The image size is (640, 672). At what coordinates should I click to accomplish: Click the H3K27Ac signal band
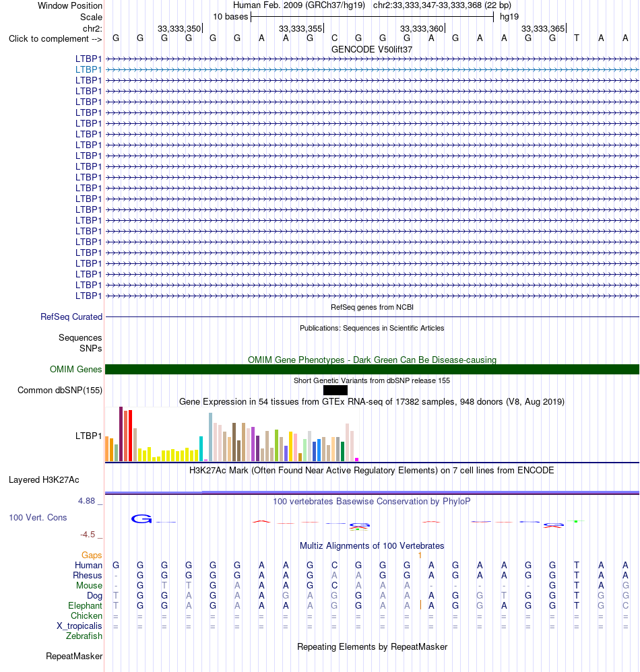[x=372, y=493]
